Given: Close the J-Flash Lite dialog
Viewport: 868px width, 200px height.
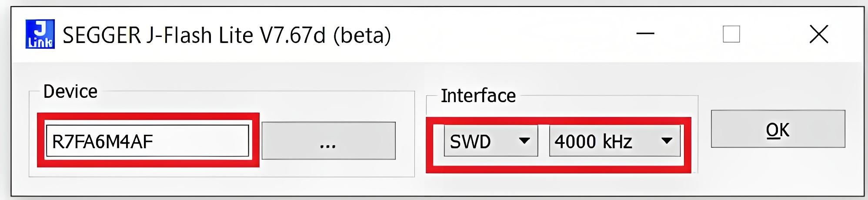Looking at the screenshot, I should pos(819,34).
